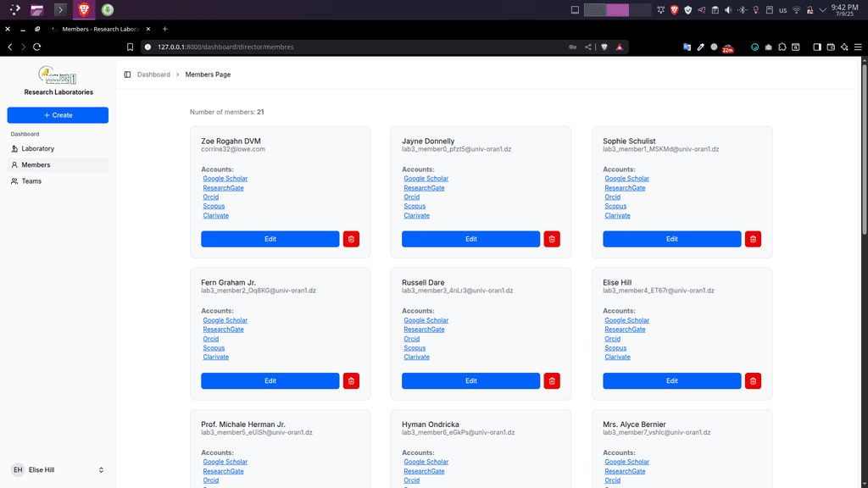
Task: Bookmark this page with the bookmark icon
Action: pyautogui.click(x=130, y=47)
